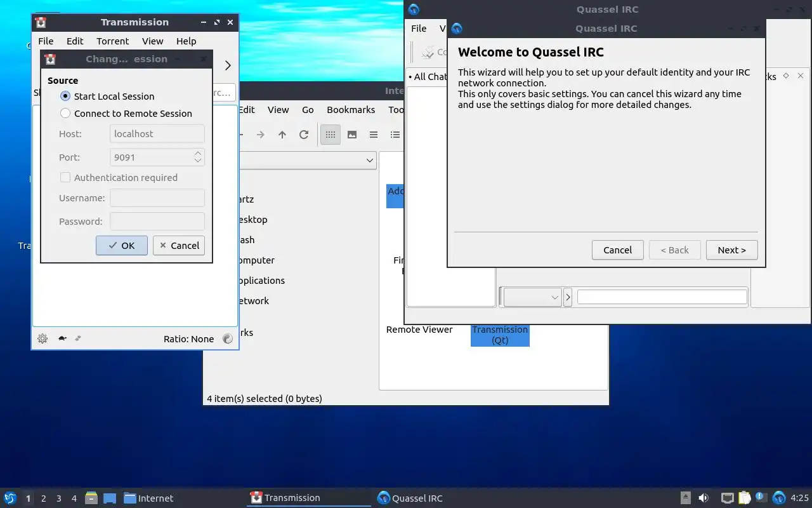Select Connect to Remote Session option

click(126, 114)
